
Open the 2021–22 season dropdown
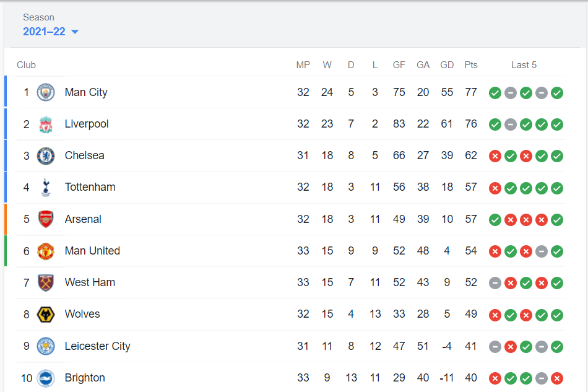click(45, 32)
